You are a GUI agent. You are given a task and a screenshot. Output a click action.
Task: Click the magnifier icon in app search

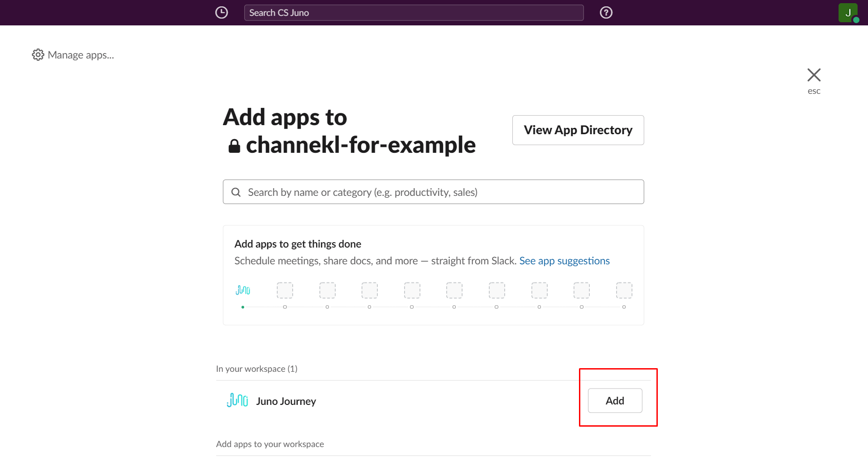click(236, 192)
